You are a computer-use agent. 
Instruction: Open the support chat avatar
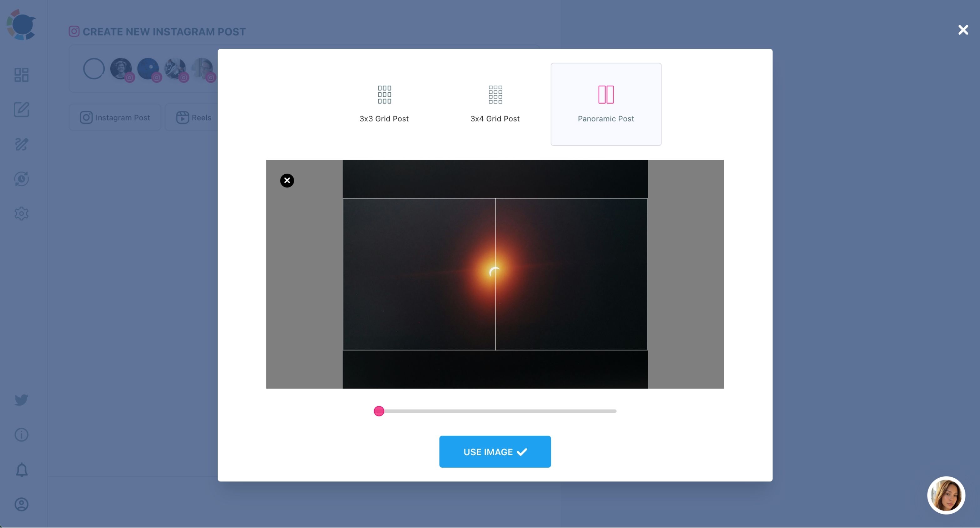pyautogui.click(x=946, y=495)
